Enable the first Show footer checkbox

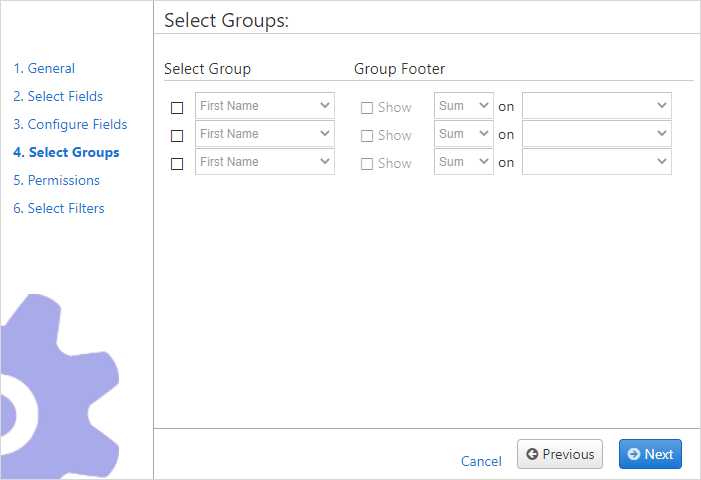pyautogui.click(x=367, y=108)
